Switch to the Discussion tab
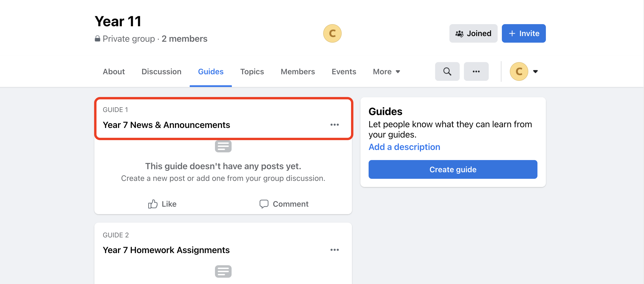 point(161,71)
